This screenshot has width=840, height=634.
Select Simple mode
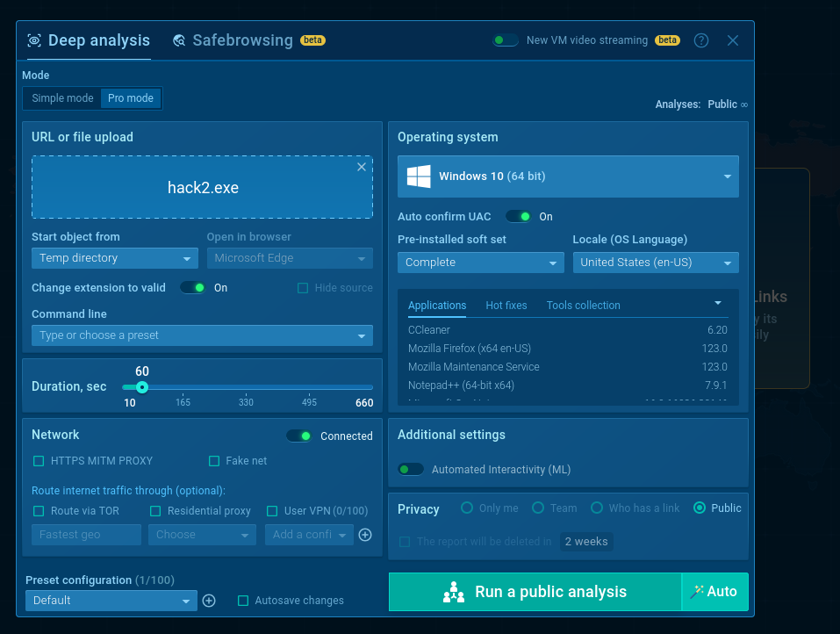click(x=62, y=98)
